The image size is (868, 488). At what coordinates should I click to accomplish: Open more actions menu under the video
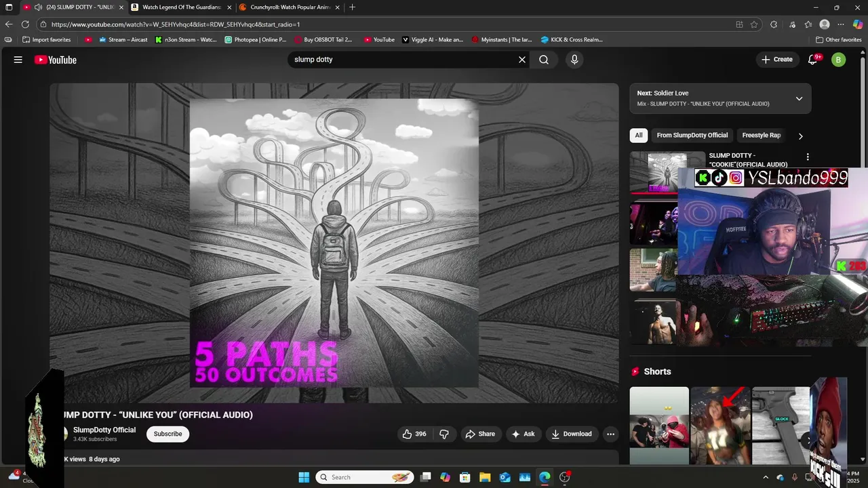(x=610, y=434)
